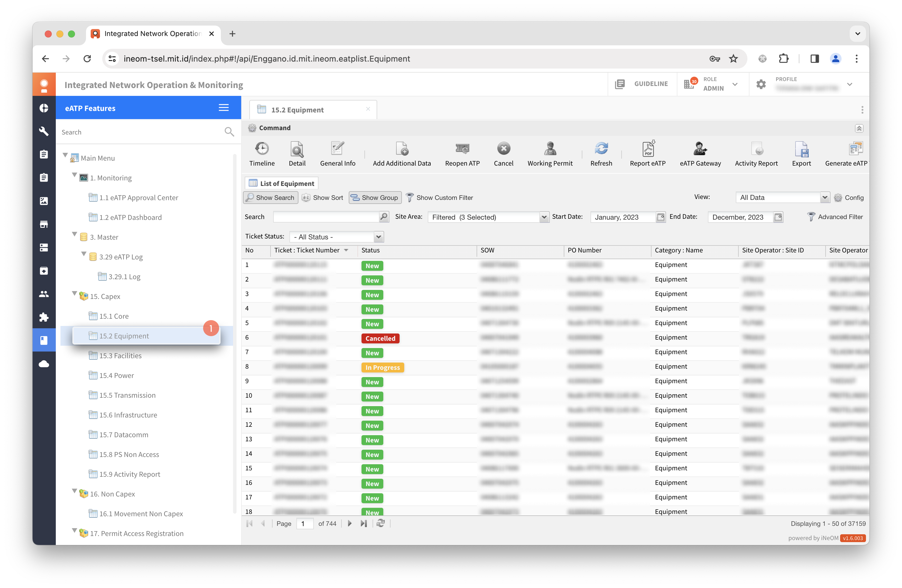902x588 pixels.
Task: Click the General Info icon
Action: pyautogui.click(x=337, y=148)
